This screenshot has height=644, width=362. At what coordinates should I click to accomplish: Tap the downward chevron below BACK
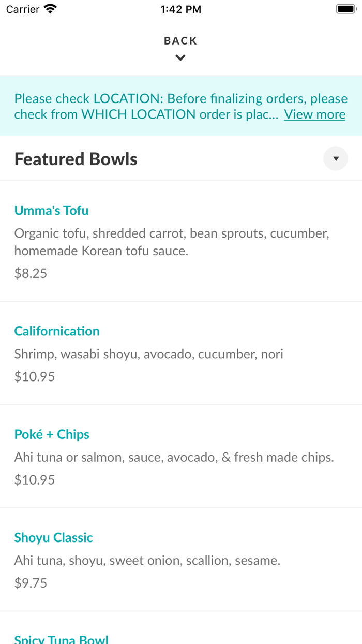(x=180, y=57)
